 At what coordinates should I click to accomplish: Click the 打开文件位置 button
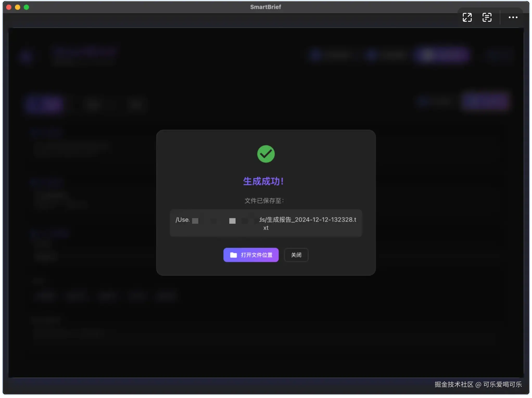point(251,255)
